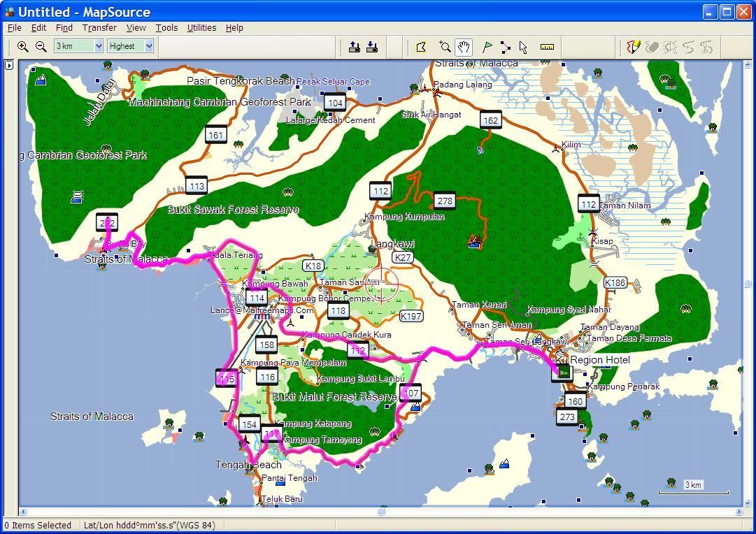
Task: Click 'Tengah Beach' map label
Action: pos(248,465)
